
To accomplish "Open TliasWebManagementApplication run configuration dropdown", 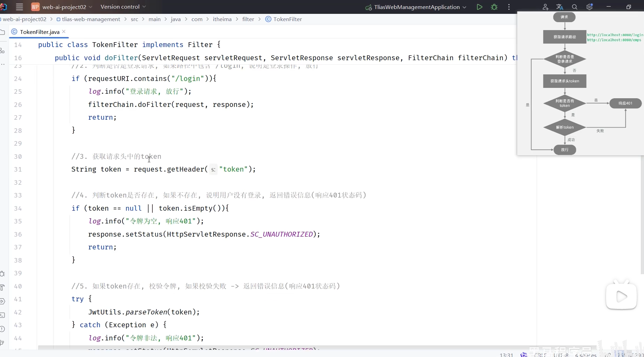I will pyautogui.click(x=416, y=7).
